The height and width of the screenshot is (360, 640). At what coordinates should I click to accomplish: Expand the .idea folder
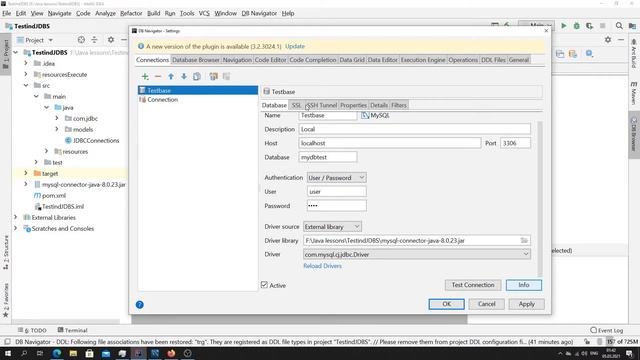pyautogui.click(x=26, y=63)
